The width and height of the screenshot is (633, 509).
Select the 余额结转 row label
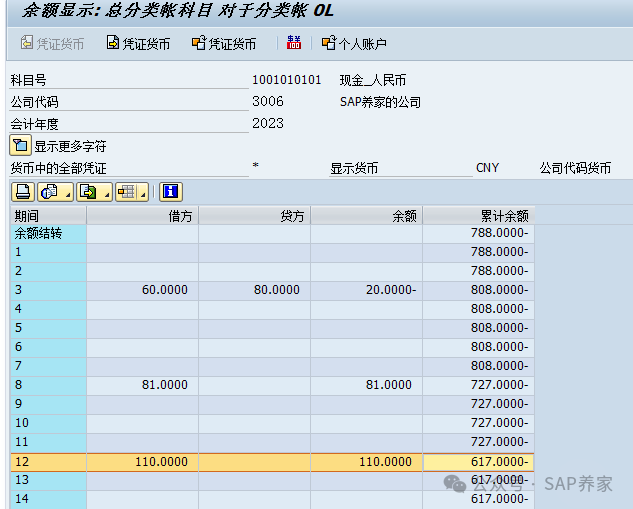pyautogui.click(x=48, y=233)
